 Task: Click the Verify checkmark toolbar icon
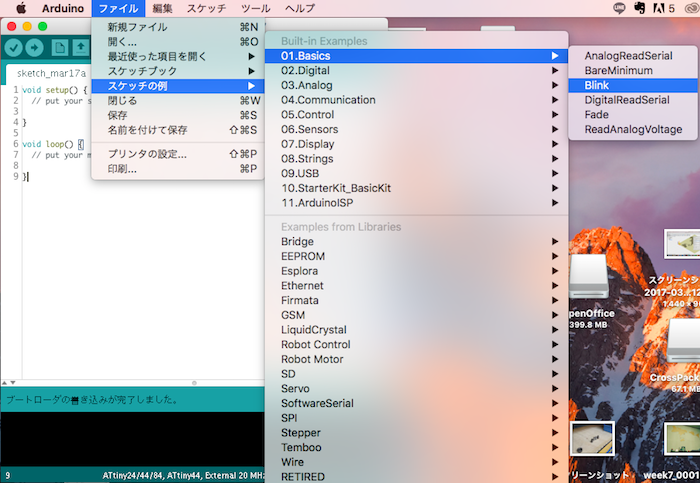pyautogui.click(x=13, y=47)
